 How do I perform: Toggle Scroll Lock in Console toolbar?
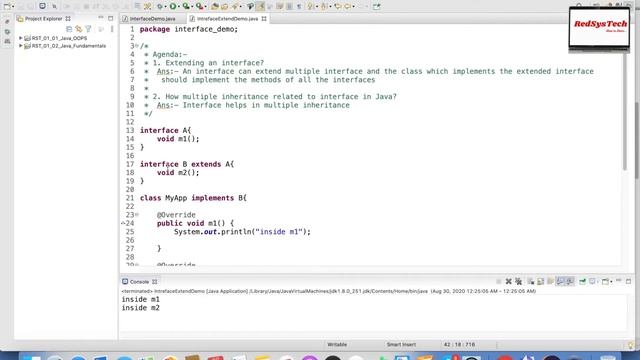(540, 281)
